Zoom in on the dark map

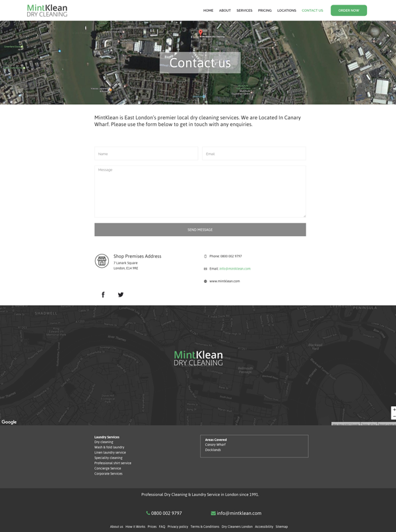click(x=394, y=409)
